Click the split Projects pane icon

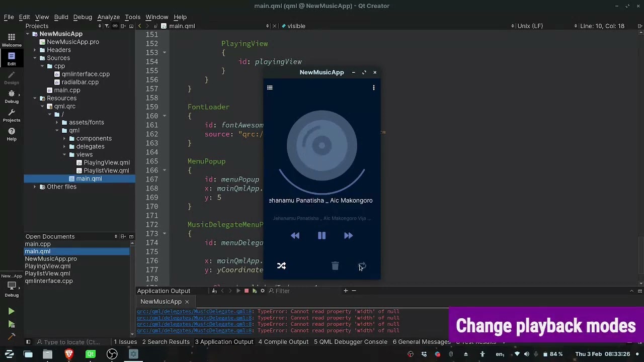click(123, 26)
